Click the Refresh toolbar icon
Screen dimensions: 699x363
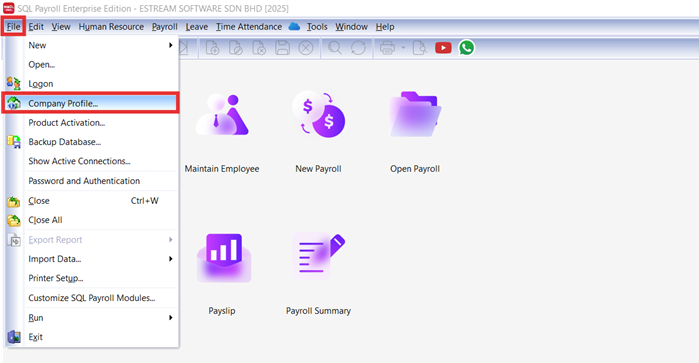pyautogui.click(x=358, y=48)
